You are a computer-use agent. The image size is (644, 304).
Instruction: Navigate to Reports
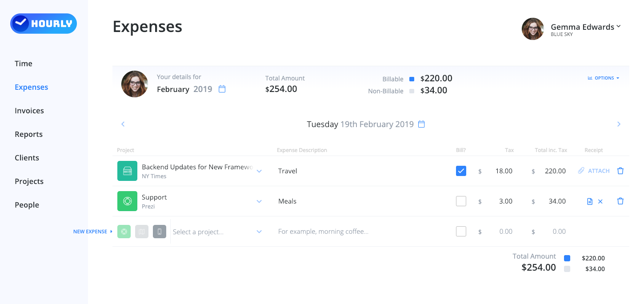29,134
